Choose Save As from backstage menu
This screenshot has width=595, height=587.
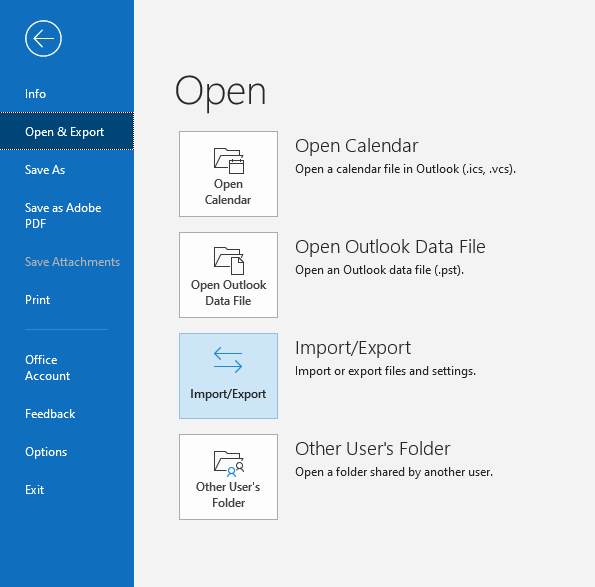(x=45, y=170)
